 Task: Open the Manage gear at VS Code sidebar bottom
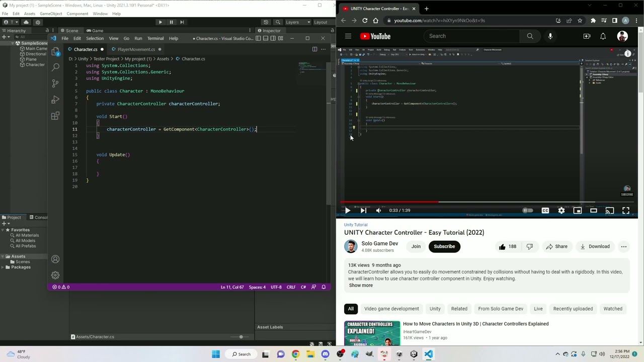coord(55,275)
